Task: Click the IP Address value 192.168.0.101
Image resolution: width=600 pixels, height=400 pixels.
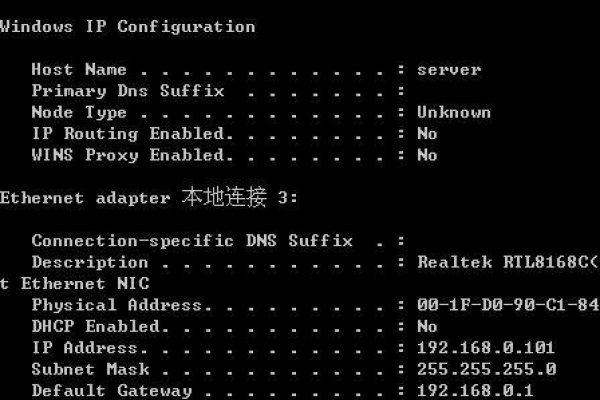Action: coord(486,348)
